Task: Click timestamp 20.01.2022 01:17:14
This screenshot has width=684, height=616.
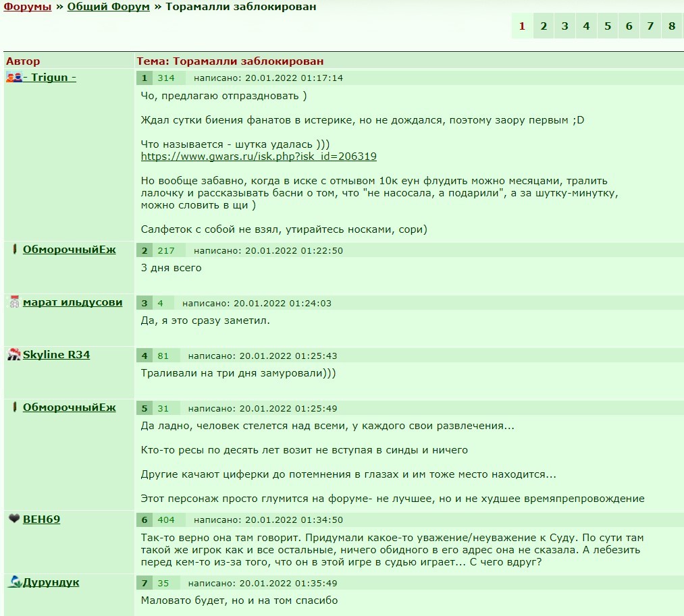Action: tap(294, 78)
